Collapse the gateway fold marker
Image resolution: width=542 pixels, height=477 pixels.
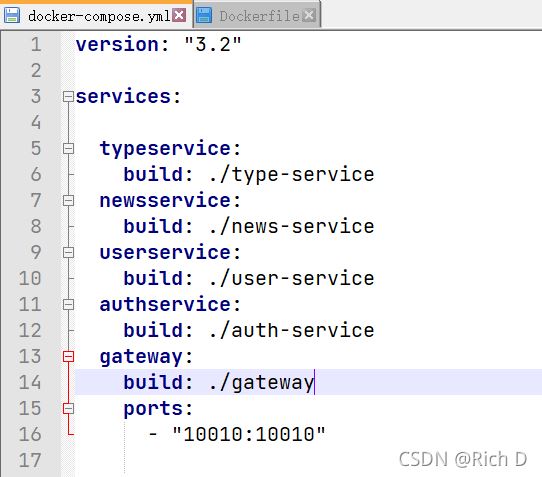pos(68,356)
